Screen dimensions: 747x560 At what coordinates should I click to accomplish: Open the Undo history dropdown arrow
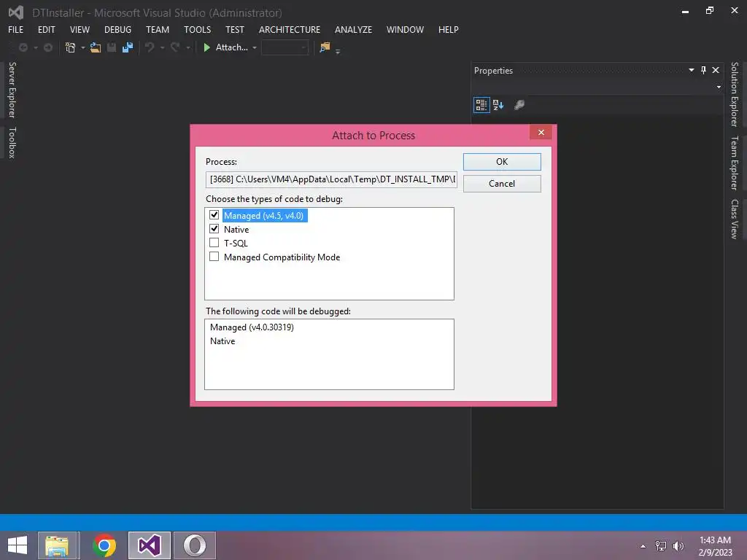click(x=163, y=47)
